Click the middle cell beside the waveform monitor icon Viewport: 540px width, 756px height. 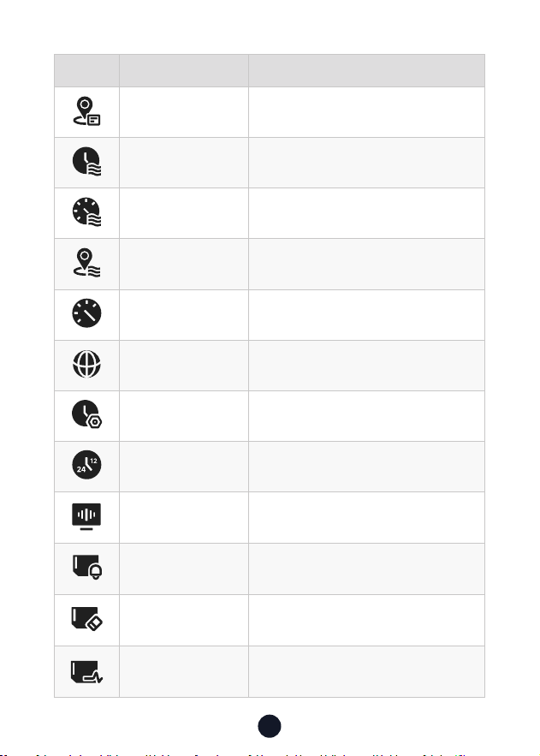click(x=184, y=518)
